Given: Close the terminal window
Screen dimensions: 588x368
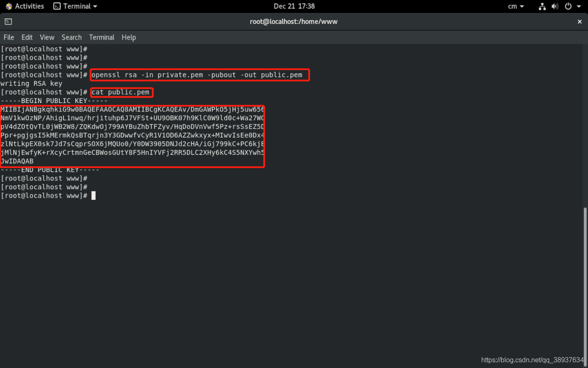Looking at the screenshot, I should pos(580,21).
